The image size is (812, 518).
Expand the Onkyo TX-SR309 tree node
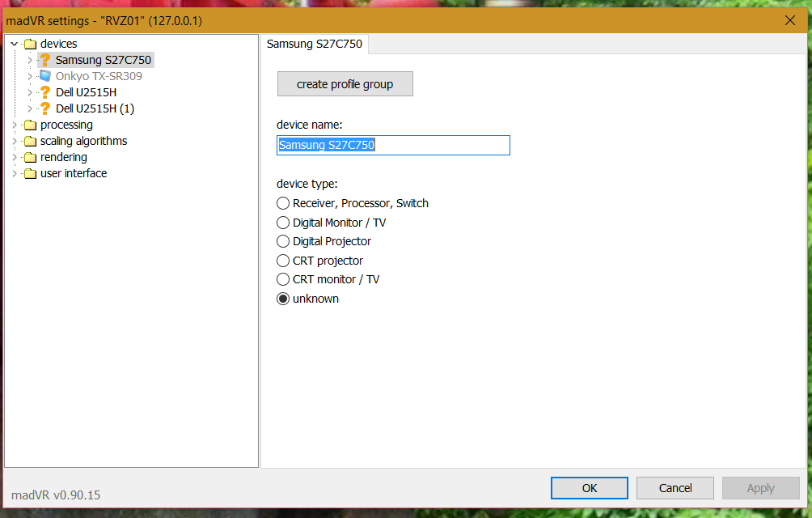pos(31,76)
